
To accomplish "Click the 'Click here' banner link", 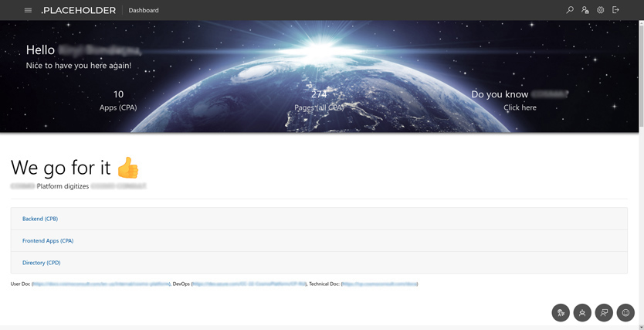I will 520,107.
